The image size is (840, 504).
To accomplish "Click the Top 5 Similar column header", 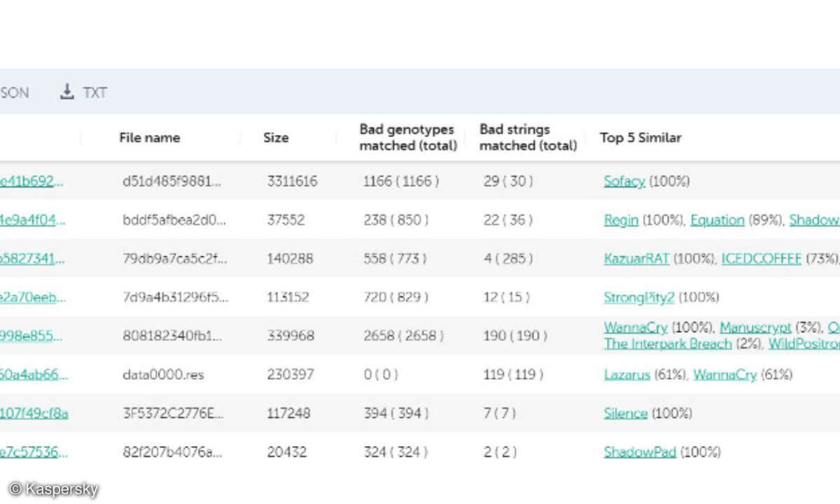I will point(640,138).
